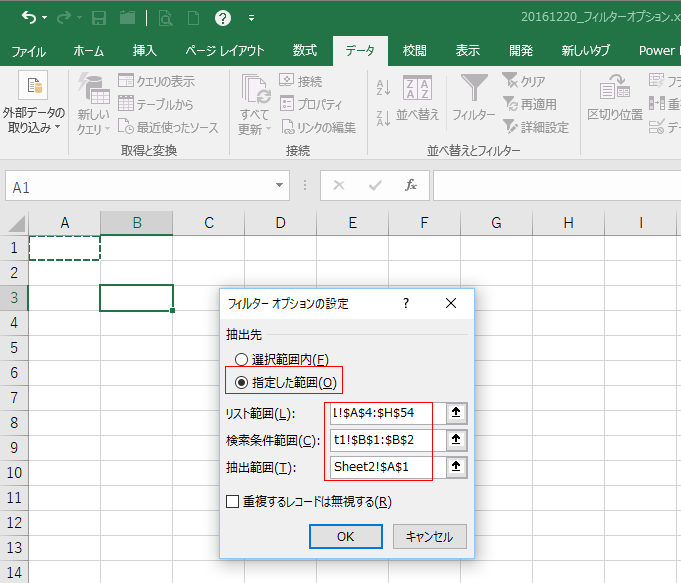681x583 pixels.
Task: Select the 指定した範囲 radio button
Action: pyautogui.click(x=240, y=381)
